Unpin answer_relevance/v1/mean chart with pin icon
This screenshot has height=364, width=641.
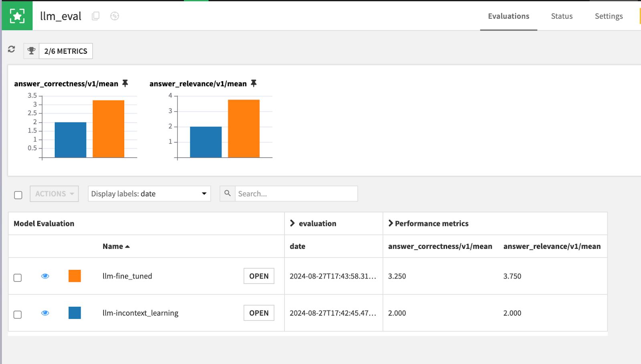point(254,83)
